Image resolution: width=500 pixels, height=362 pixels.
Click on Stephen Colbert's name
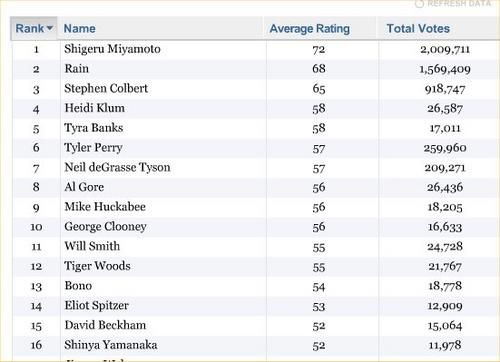[x=106, y=88]
